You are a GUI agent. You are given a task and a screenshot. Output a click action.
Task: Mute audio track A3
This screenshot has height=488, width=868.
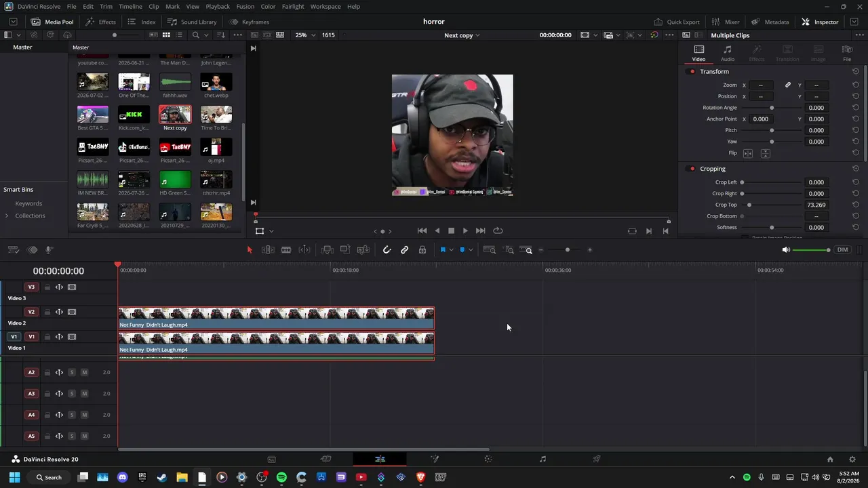tap(84, 394)
